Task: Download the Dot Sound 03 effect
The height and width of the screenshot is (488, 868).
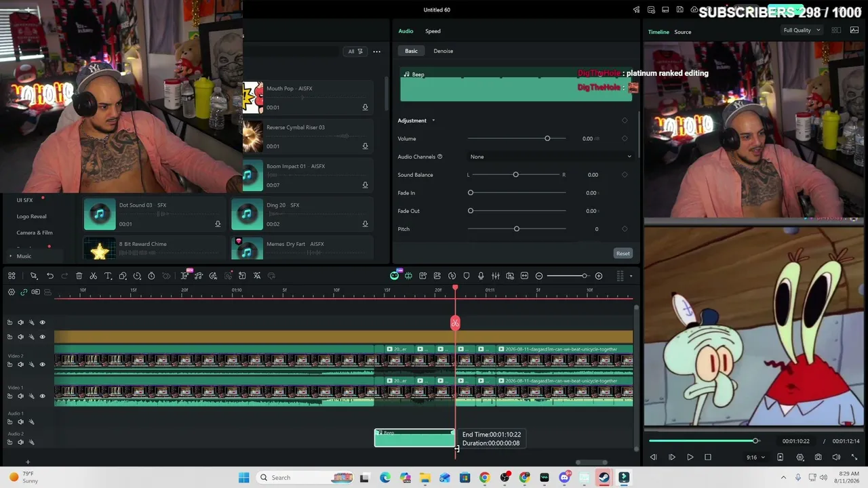Action: (218, 224)
